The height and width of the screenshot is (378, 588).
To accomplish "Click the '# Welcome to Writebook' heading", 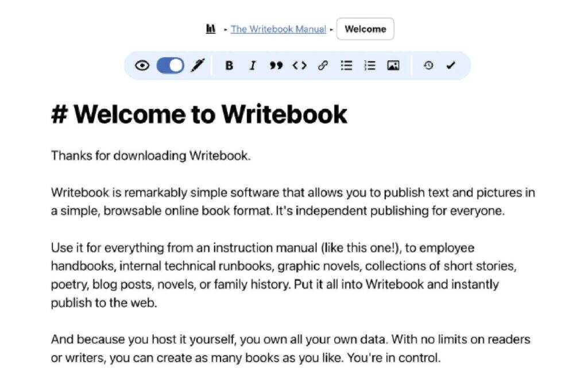I will (199, 114).
